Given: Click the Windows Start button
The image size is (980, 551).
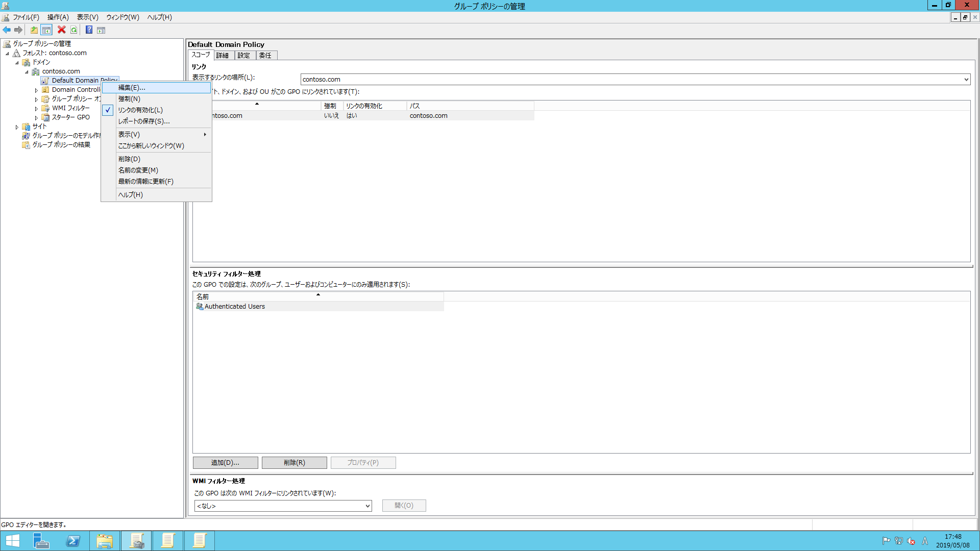Looking at the screenshot, I should (12, 541).
